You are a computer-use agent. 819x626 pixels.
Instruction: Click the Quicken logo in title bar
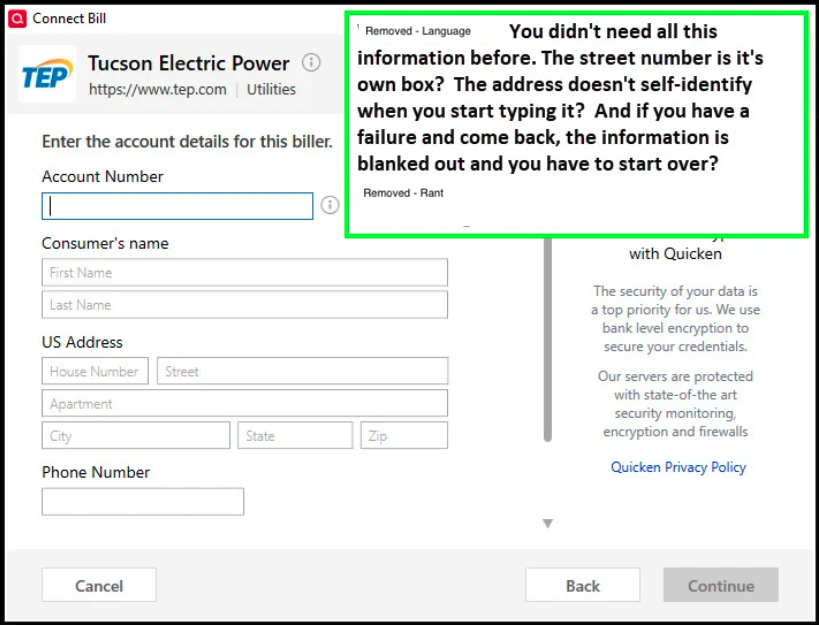pos(17,19)
